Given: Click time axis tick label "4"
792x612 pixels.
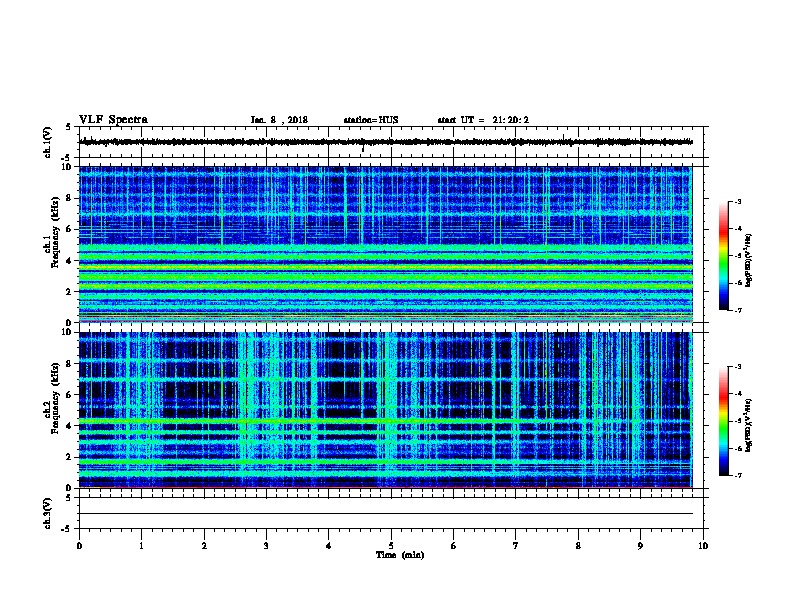Looking at the screenshot, I should 329,546.
